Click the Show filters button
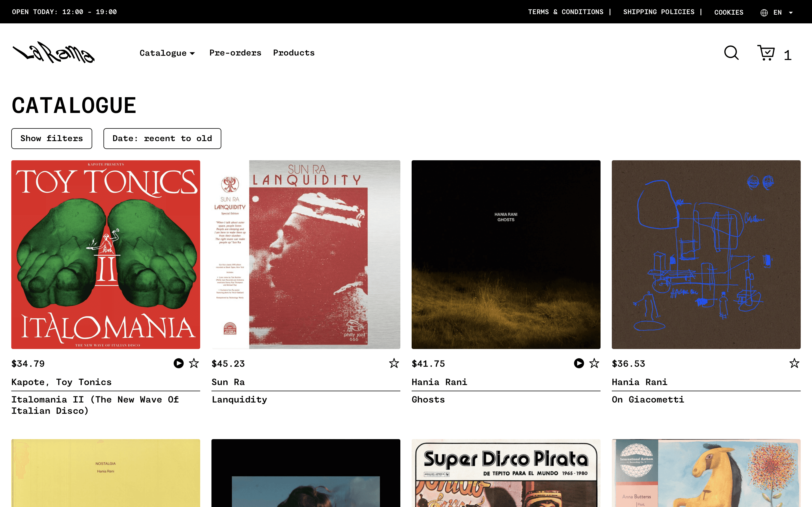The image size is (812, 507). (x=52, y=139)
